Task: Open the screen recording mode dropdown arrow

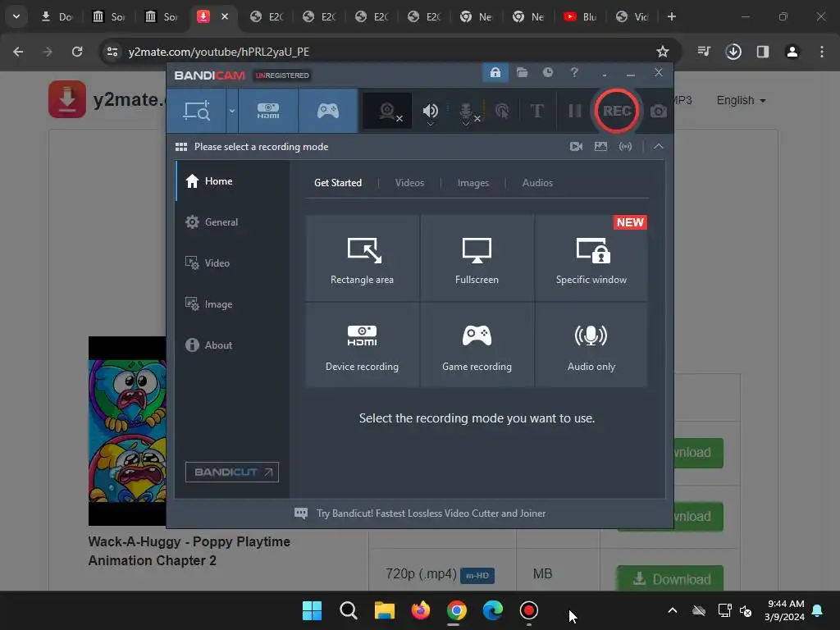Action: (x=232, y=111)
